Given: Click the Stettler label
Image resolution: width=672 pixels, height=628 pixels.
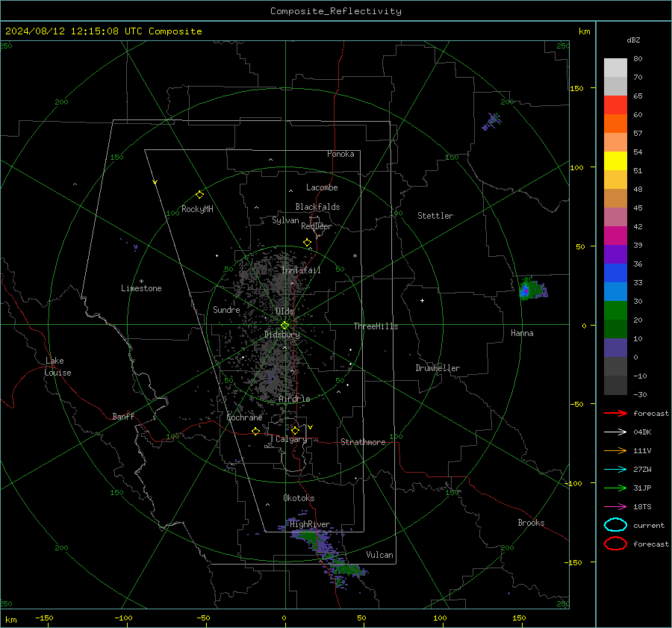Looking at the screenshot, I should [435, 216].
